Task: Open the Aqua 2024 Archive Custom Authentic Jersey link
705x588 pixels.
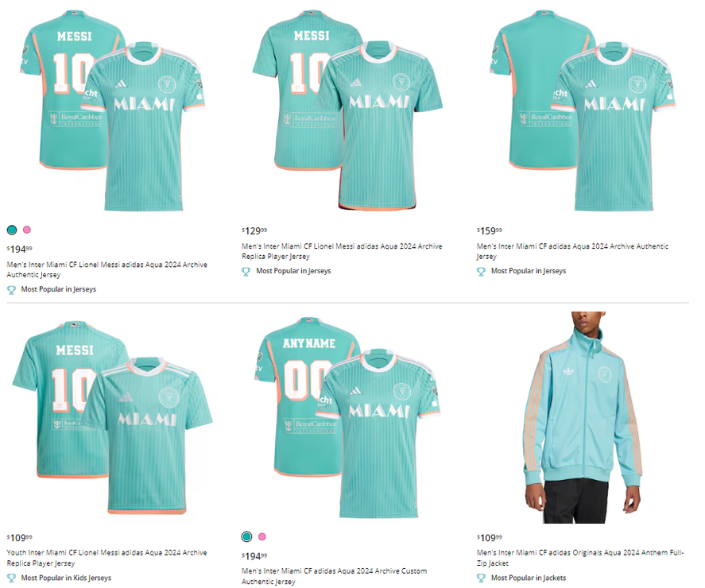Action: (x=334, y=576)
